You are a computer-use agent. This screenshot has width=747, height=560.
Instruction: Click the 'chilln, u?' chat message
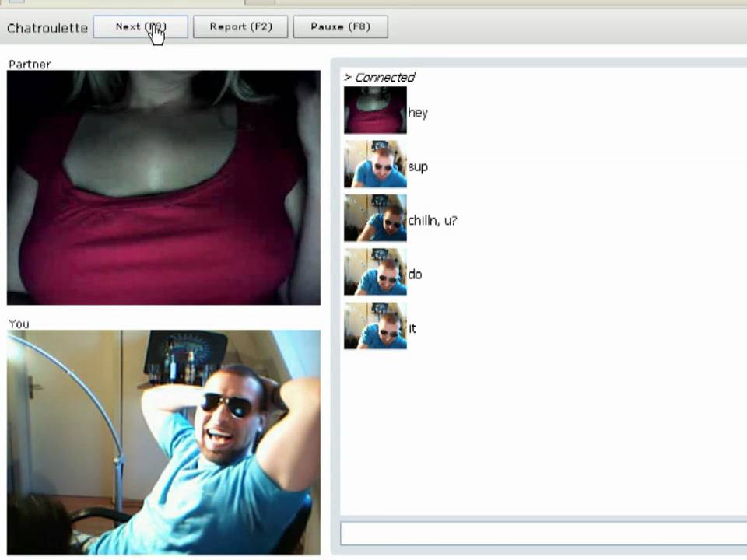(x=433, y=220)
